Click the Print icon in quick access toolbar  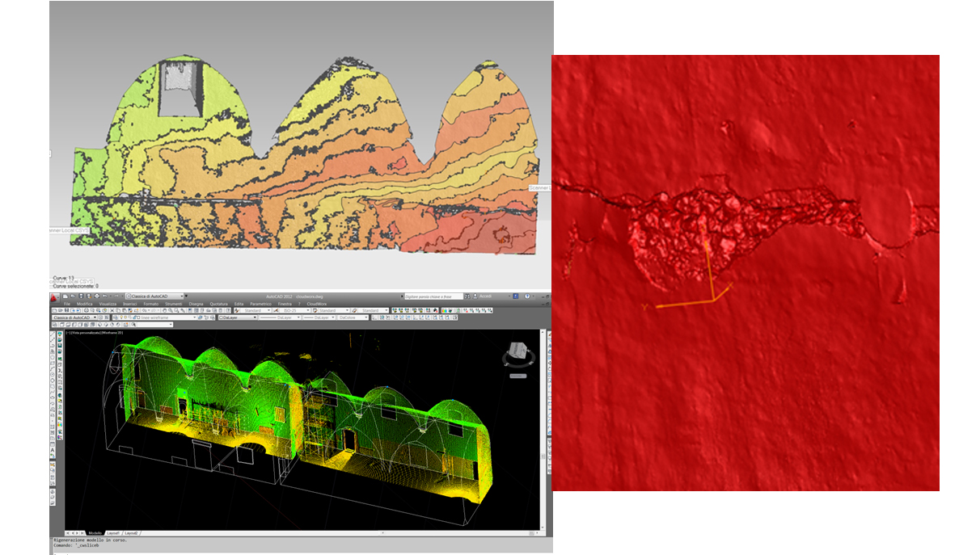pos(96,296)
